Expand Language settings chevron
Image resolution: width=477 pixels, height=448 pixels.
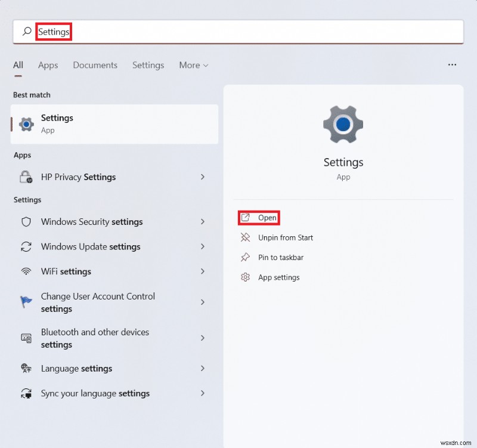click(x=203, y=368)
